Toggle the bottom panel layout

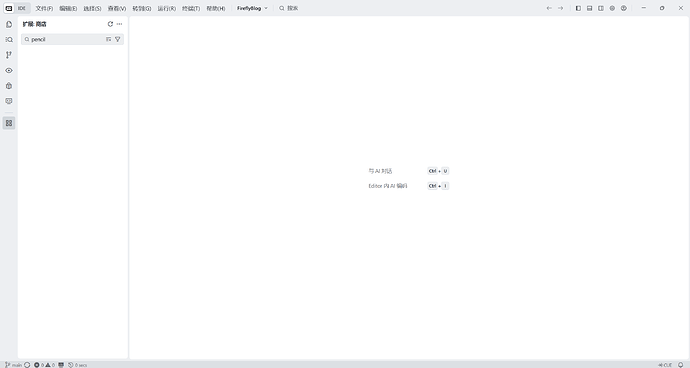pyautogui.click(x=590, y=8)
